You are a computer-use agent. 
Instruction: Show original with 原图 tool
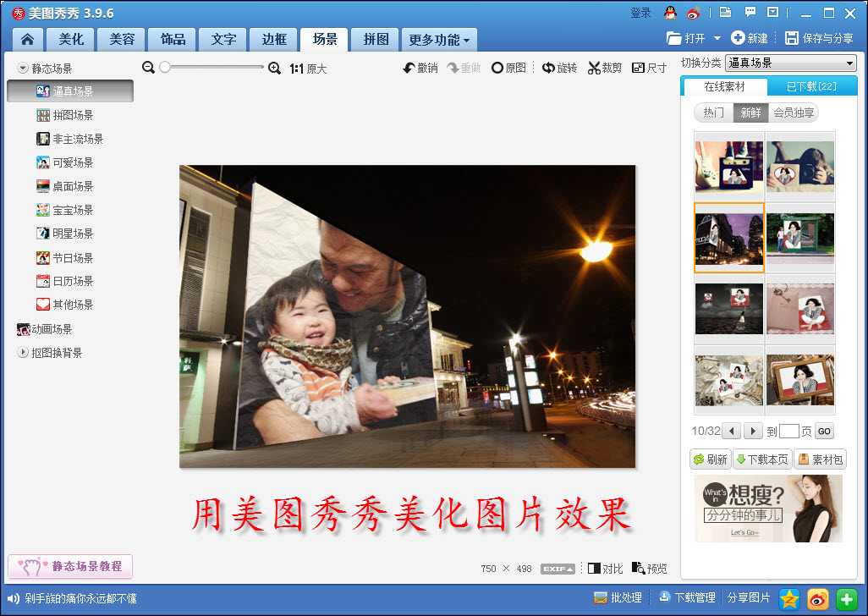point(508,68)
